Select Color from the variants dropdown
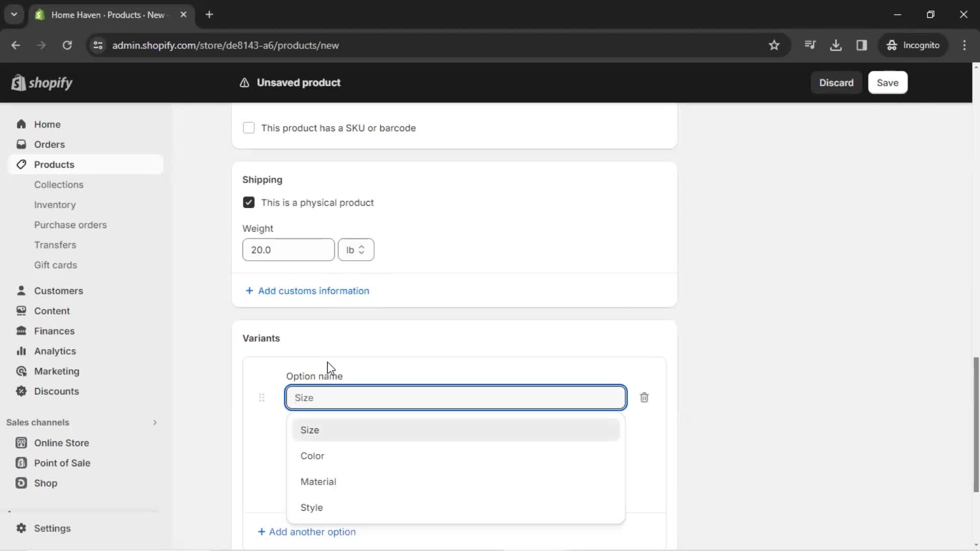This screenshot has height=551, width=980. (312, 456)
